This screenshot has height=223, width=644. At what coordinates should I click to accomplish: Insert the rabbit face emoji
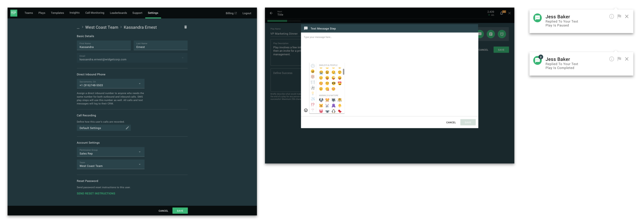tap(327, 106)
